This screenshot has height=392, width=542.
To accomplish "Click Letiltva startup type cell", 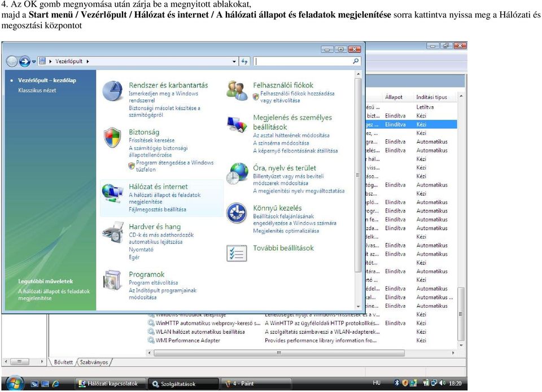I will (x=425, y=107).
